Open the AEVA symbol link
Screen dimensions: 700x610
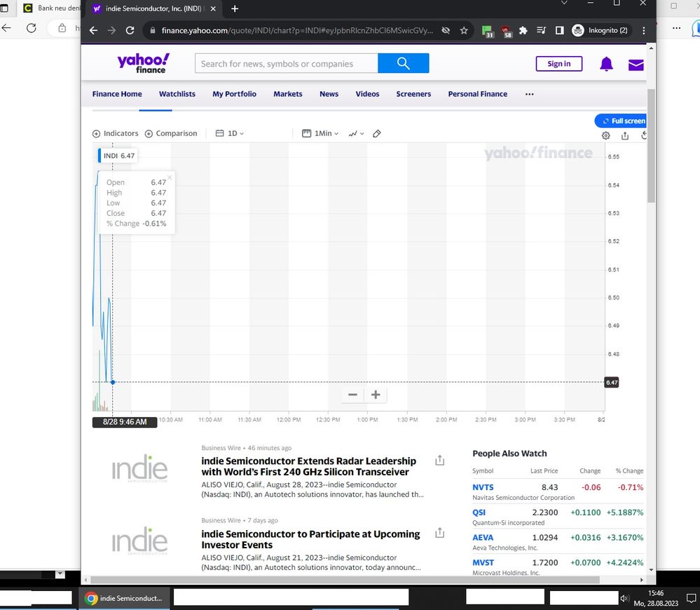483,538
